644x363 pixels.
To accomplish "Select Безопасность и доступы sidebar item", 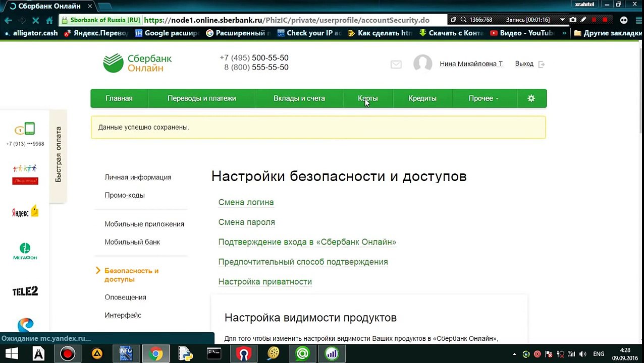I will 131,275.
